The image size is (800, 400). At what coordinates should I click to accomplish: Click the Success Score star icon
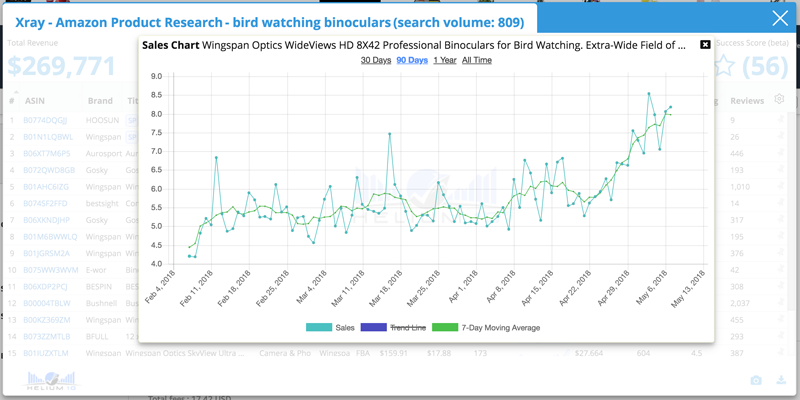[x=725, y=66]
